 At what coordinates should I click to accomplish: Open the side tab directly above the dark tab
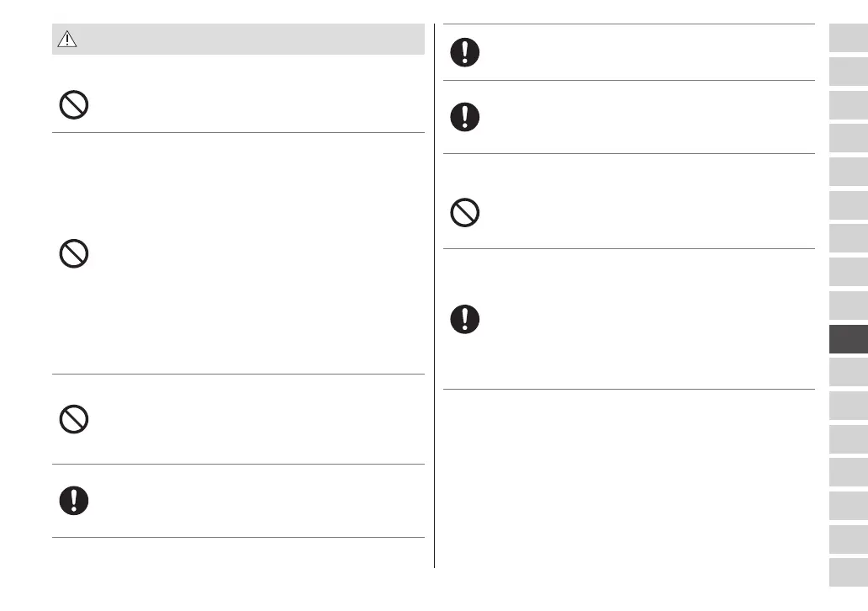coord(848,305)
